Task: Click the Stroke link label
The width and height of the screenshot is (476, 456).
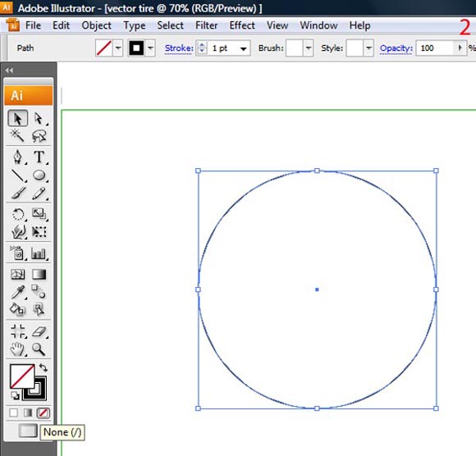Action: pyautogui.click(x=179, y=48)
